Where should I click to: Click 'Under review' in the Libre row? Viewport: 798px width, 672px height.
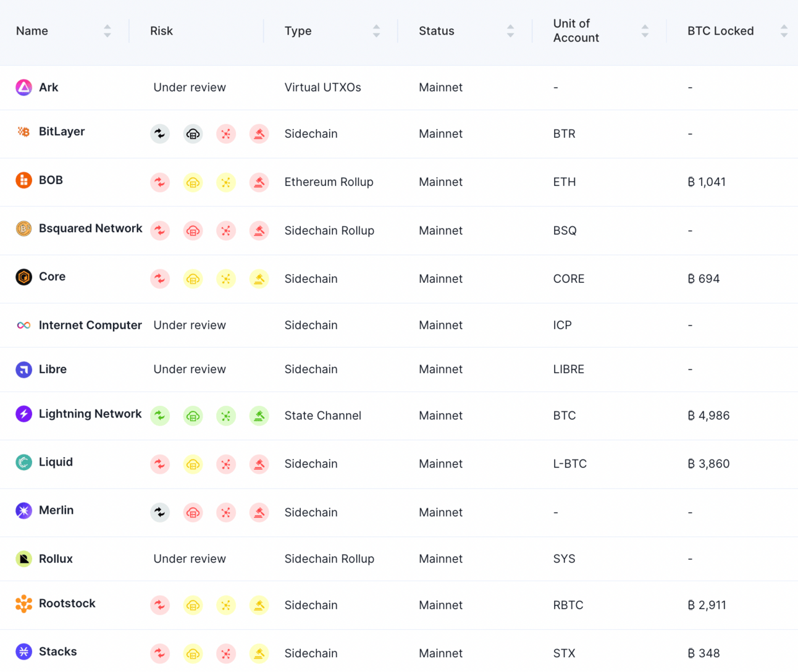pos(190,369)
